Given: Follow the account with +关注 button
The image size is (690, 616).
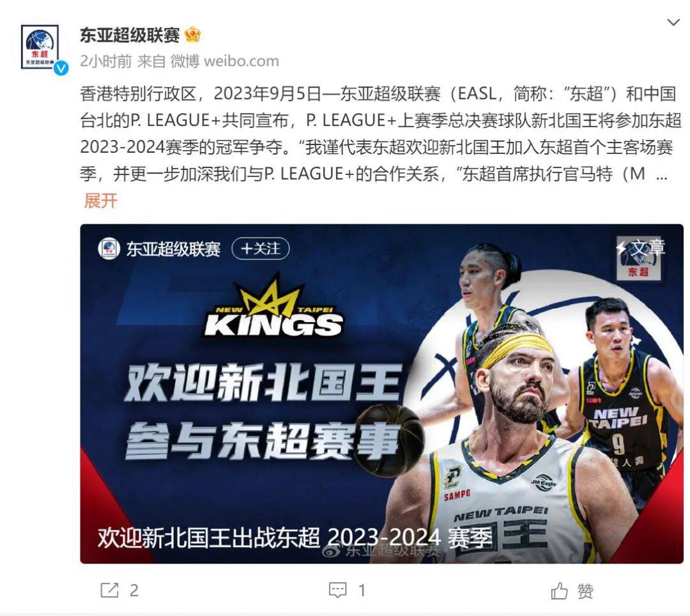Looking at the screenshot, I should pyautogui.click(x=261, y=249).
